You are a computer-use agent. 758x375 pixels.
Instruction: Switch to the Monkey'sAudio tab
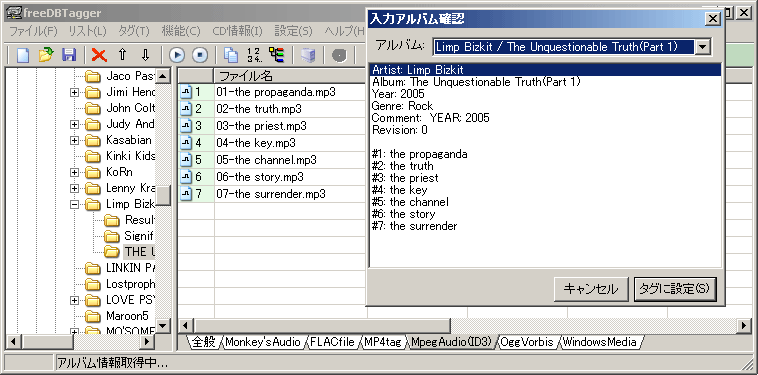point(262,342)
